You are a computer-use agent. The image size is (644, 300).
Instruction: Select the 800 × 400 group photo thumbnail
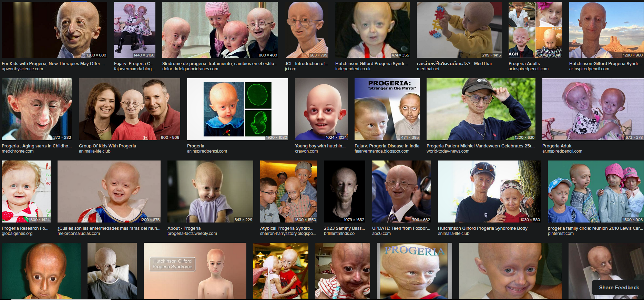coord(220,30)
